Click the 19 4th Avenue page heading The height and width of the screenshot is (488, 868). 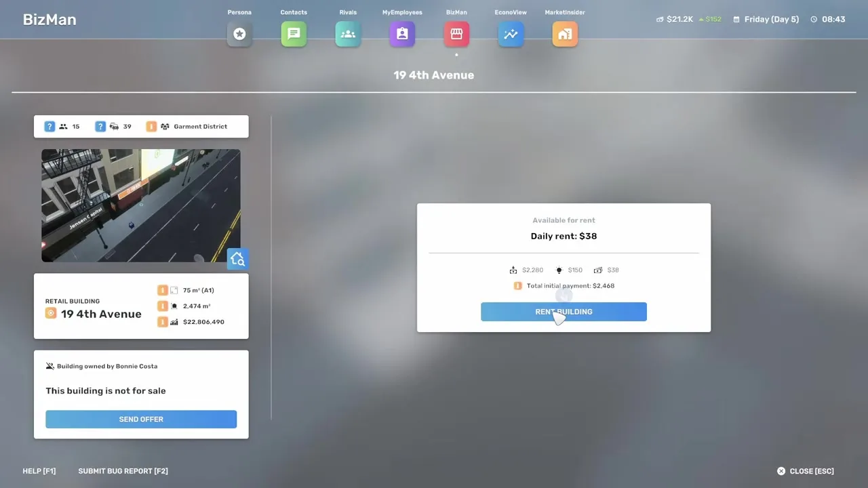point(434,75)
